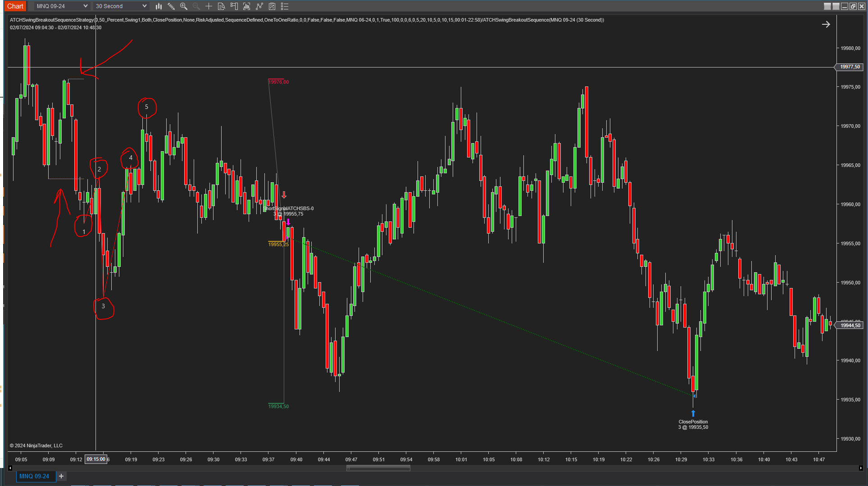Click the 19980,00 price axis label

point(850,48)
